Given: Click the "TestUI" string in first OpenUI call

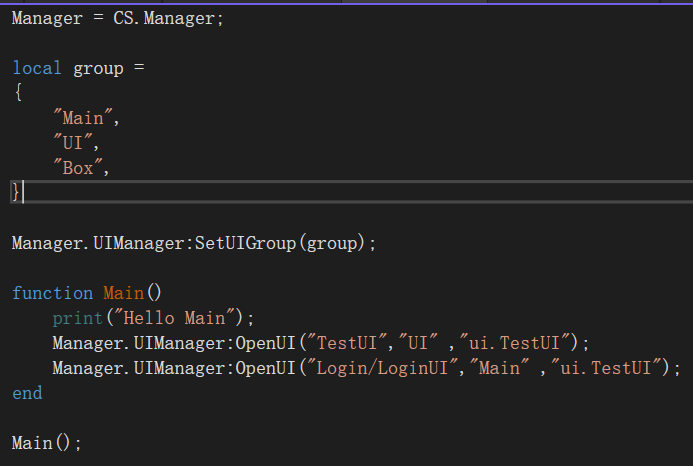Looking at the screenshot, I should click(x=347, y=343).
